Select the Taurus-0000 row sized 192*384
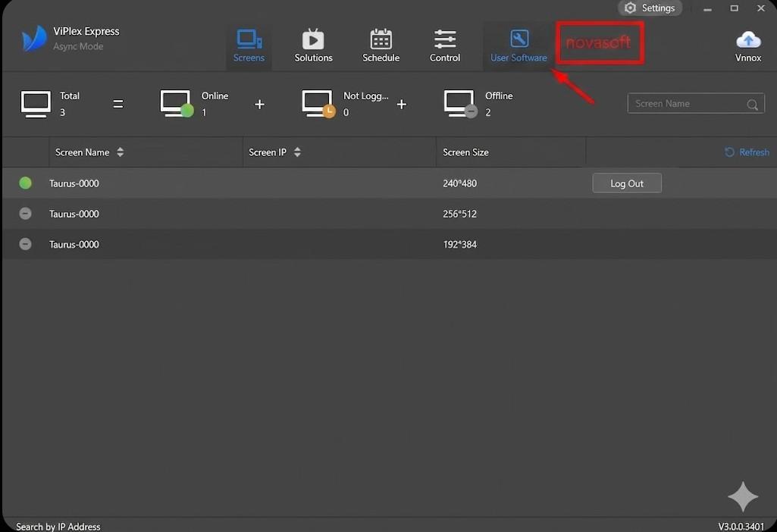The width and height of the screenshot is (777, 532). tap(389, 244)
